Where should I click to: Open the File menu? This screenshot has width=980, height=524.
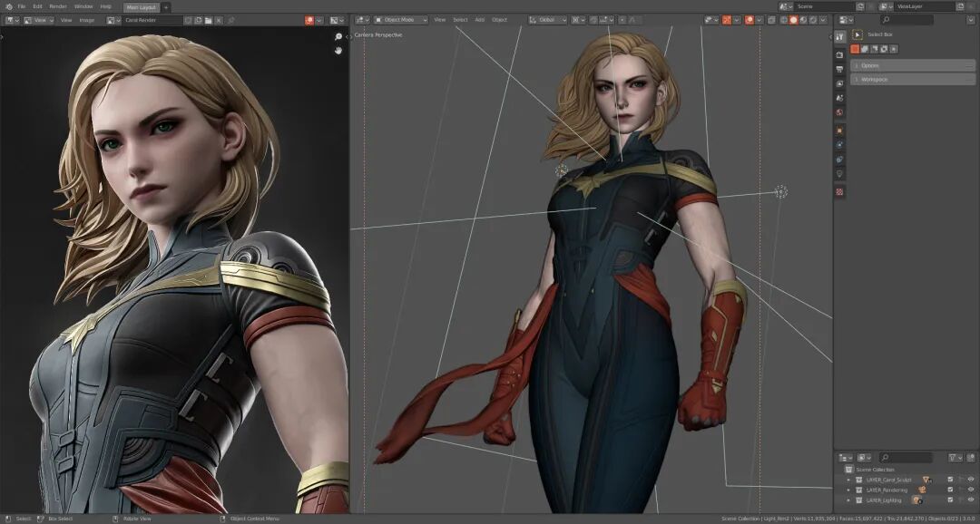click(21, 6)
